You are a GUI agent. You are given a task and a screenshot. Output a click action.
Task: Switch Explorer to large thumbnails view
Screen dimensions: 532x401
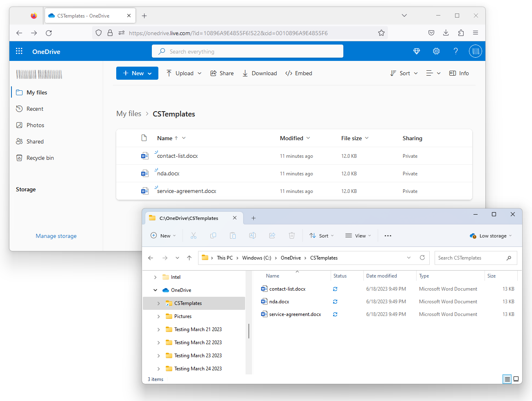[x=516, y=379]
